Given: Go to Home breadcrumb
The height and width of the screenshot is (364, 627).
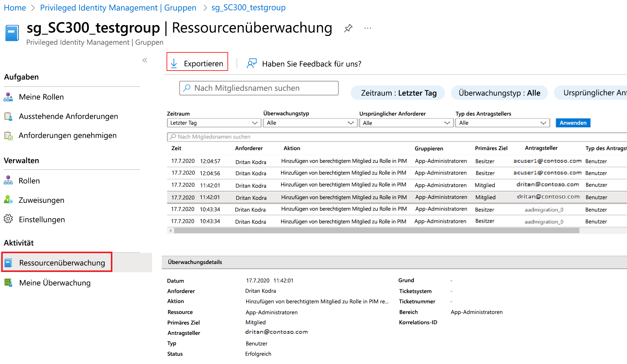Looking at the screenshot, I should [x=15, y=8].
